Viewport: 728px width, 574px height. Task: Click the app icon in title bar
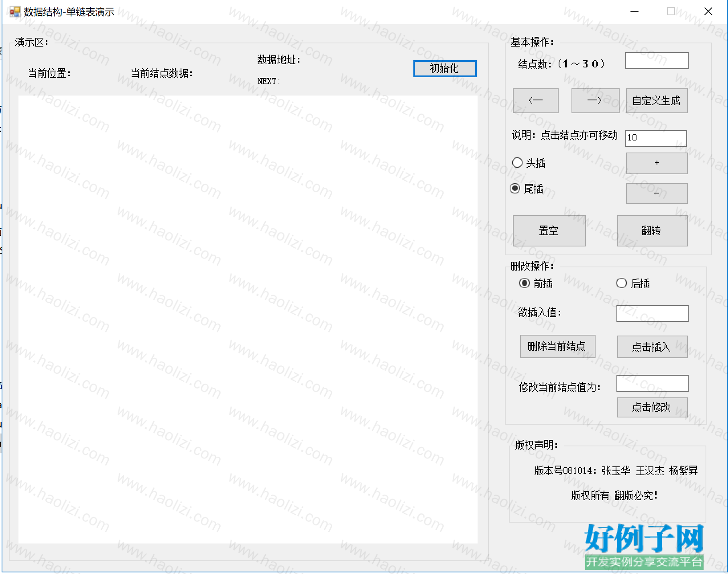click(15, 12)
